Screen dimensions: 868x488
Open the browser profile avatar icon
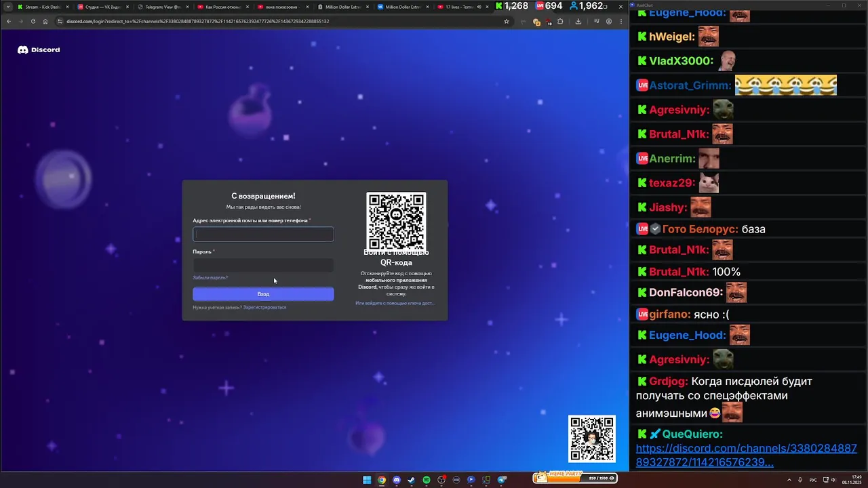pos(608,21)
